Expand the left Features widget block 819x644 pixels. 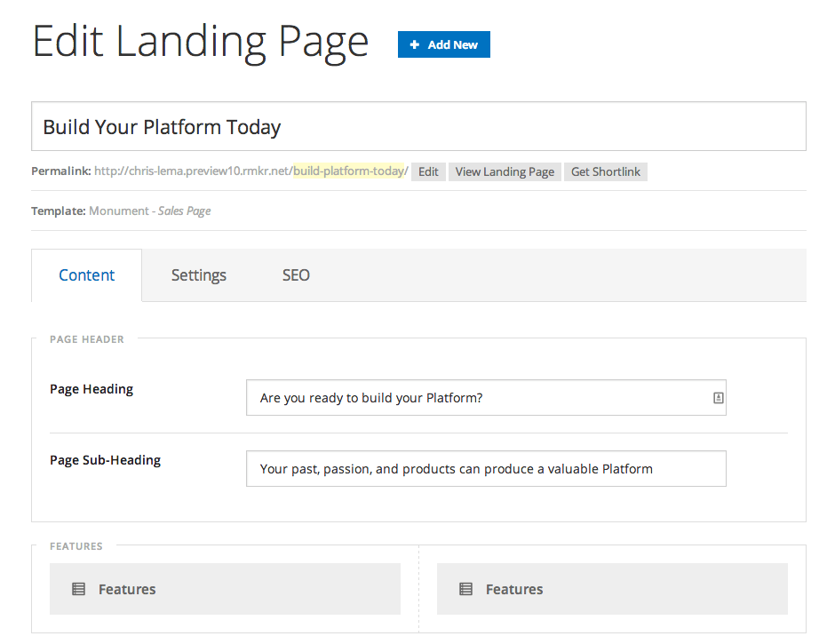pyautogui.click(x=225, y=588)
